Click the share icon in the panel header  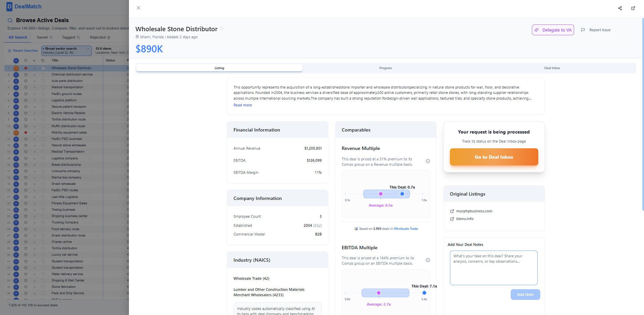[620, 8]
